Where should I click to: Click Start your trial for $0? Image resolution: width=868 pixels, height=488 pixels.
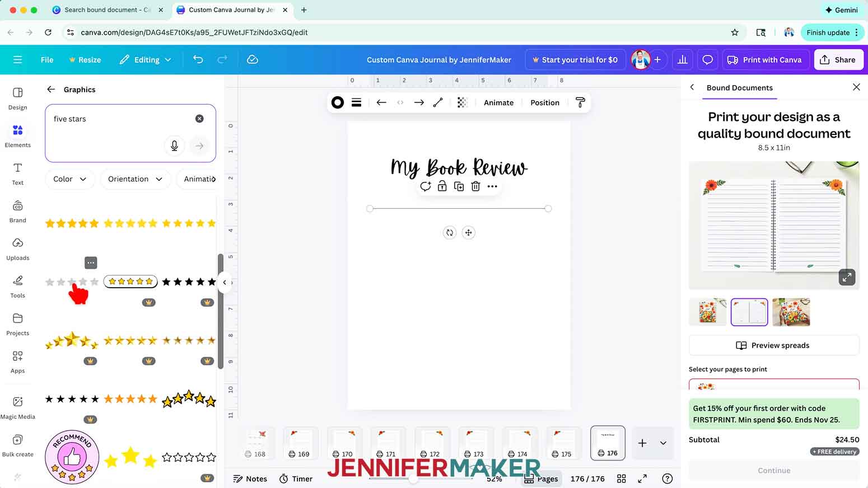575,59
